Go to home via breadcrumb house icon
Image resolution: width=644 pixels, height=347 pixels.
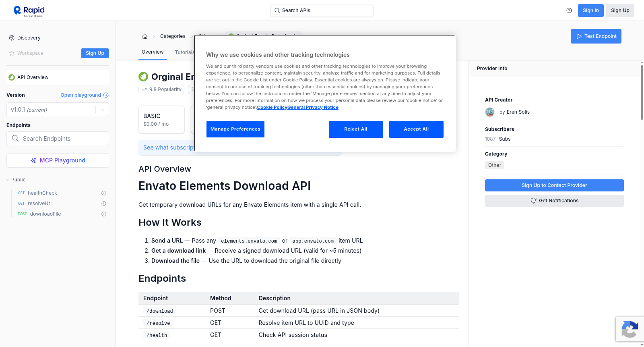point(145,36)
